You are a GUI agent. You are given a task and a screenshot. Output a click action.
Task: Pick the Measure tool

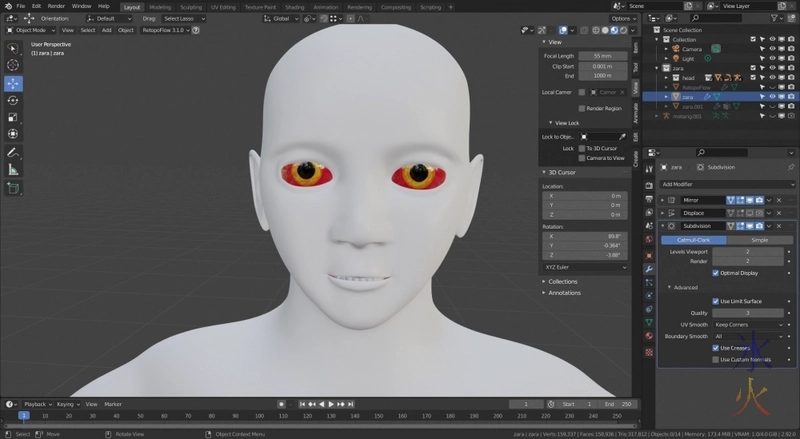[x=13, y=169]
